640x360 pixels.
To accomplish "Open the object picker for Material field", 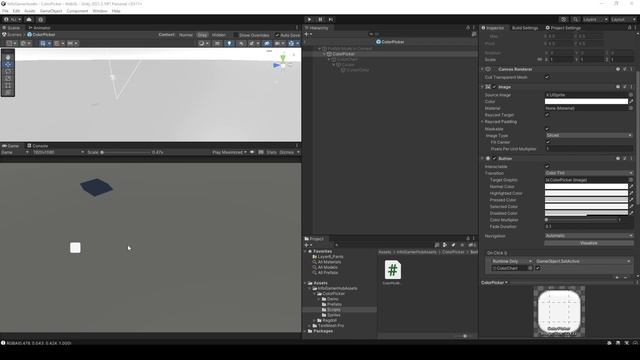I will (631, 108).
